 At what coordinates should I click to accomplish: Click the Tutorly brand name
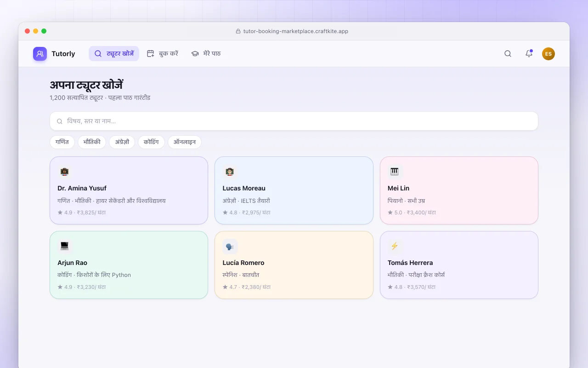point(63,54)
